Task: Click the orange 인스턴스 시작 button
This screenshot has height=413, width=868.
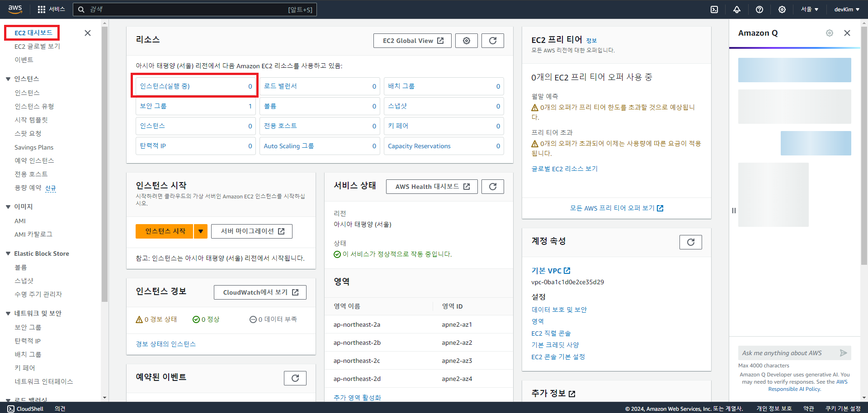Action: click(165, 231)
